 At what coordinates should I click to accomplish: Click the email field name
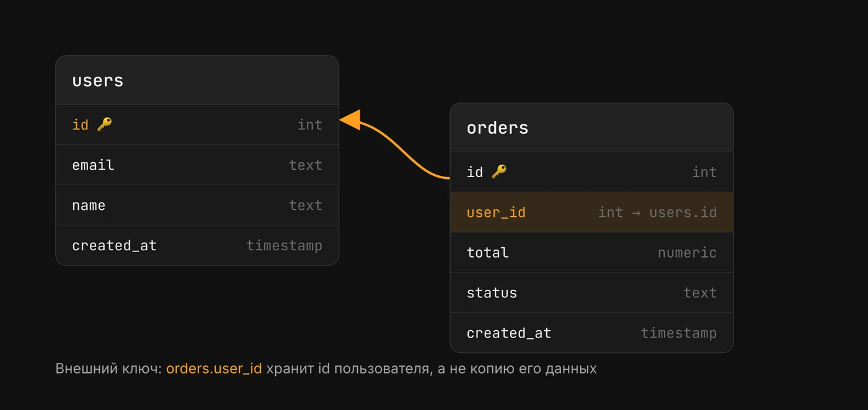[93, 165]
